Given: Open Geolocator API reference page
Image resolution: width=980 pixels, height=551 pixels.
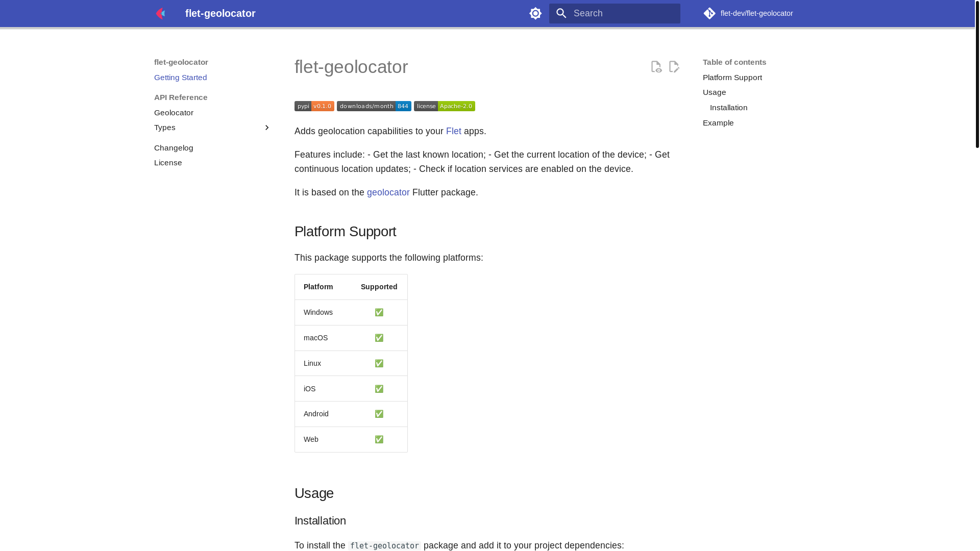Looking at the screenshot, I should point(174,113).
